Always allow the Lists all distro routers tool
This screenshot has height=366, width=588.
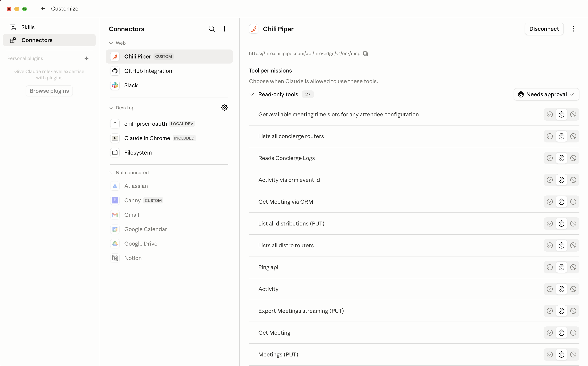click(x=550, y=245)
